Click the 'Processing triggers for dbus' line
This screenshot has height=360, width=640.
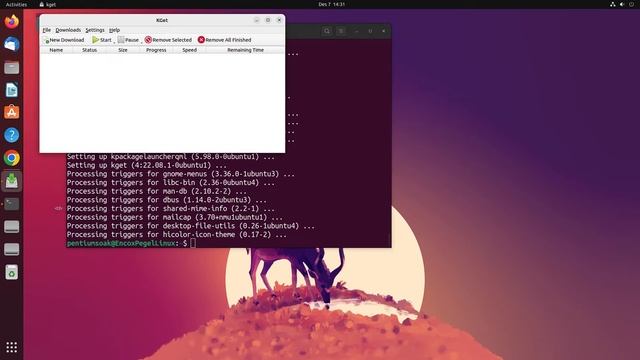tap(167, 200)
